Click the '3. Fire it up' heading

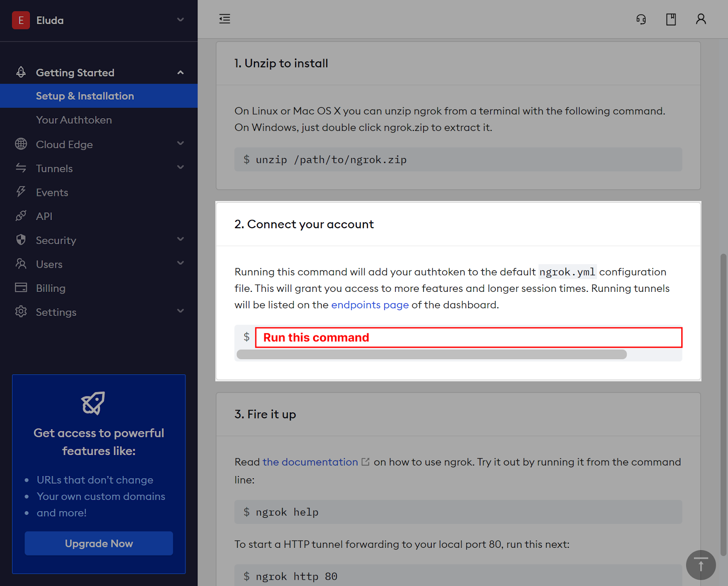[265, 414]
